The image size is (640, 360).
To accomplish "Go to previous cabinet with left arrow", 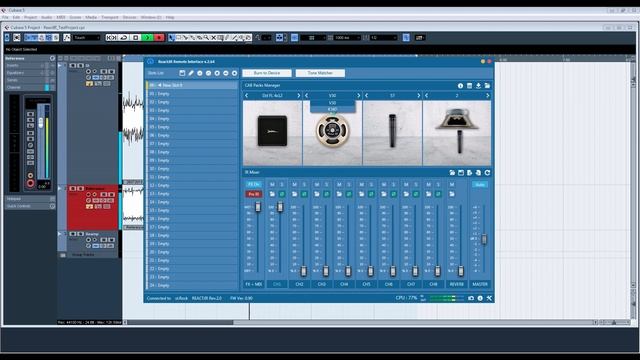I will pos(247,96).
